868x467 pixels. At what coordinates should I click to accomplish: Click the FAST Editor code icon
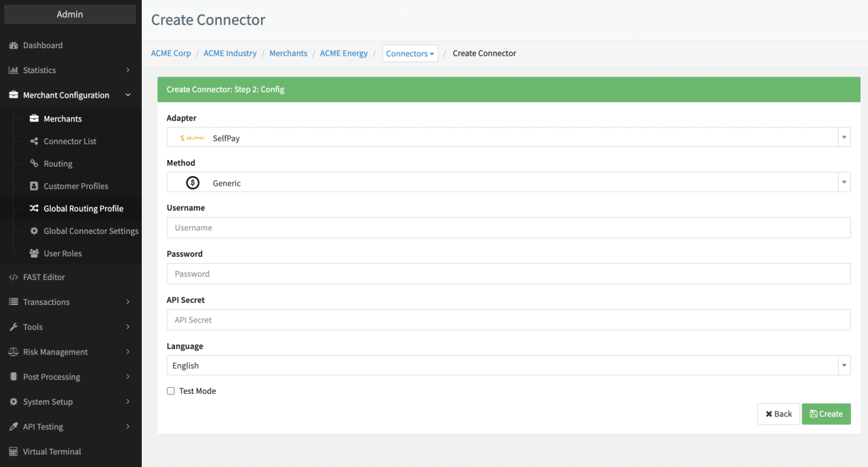13,277
